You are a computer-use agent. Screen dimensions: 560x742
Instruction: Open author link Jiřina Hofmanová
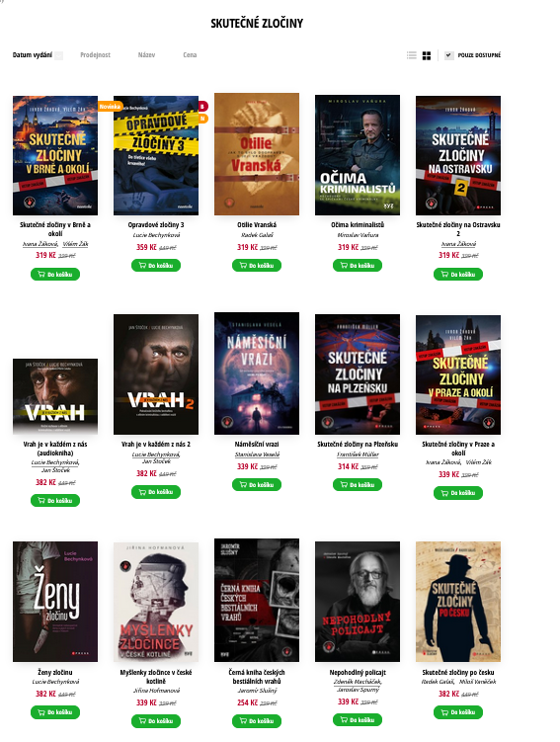156,691
